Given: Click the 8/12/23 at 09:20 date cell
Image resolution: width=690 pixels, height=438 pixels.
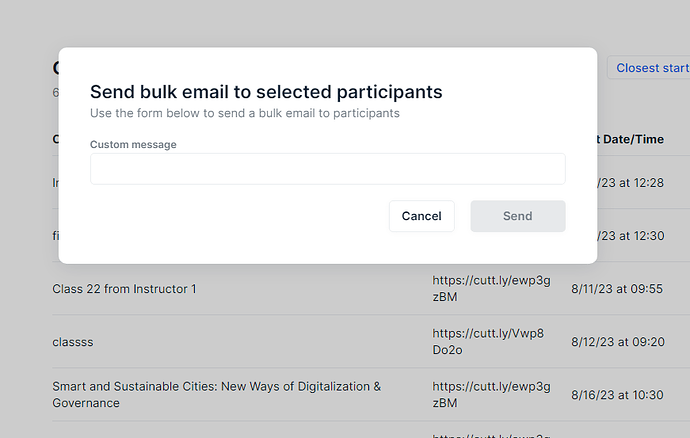Looking at the screenshot, I should pos(616,342).
